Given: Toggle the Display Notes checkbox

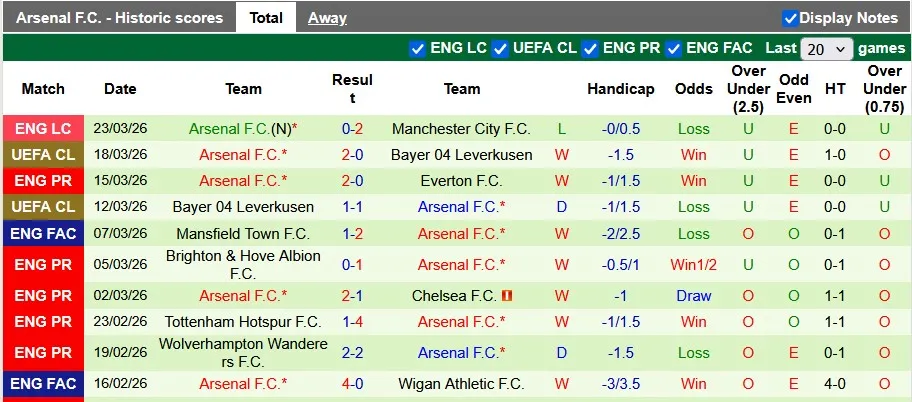Looking at the screenshot, I should (x=790, y=18).
